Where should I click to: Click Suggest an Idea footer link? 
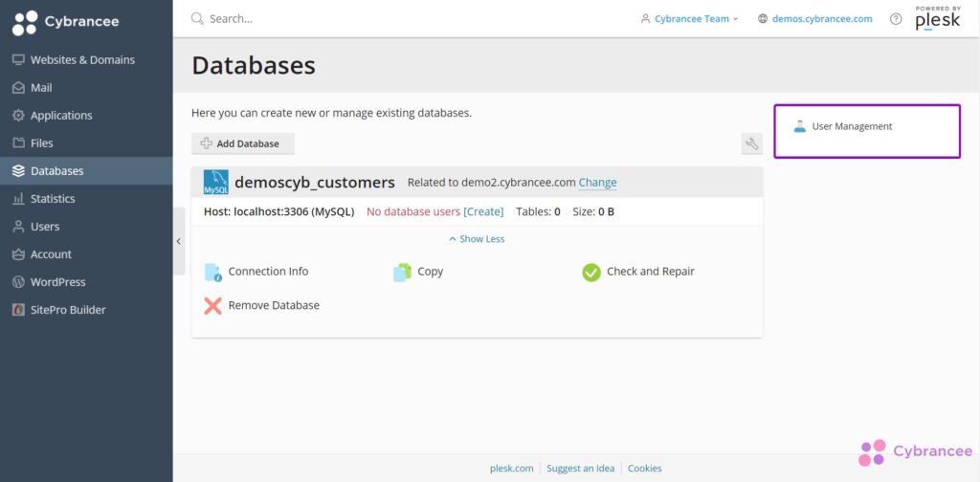581,469
